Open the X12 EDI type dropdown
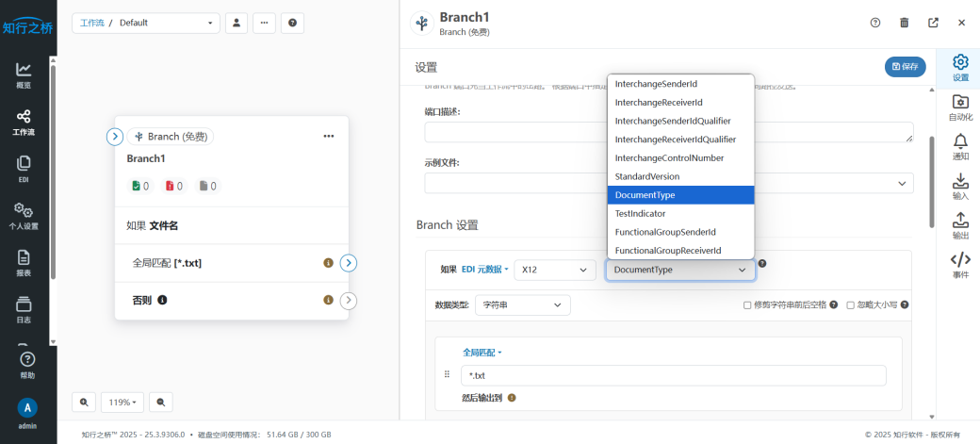The height and width of the screenshot is (444, 980). point(555,270)
